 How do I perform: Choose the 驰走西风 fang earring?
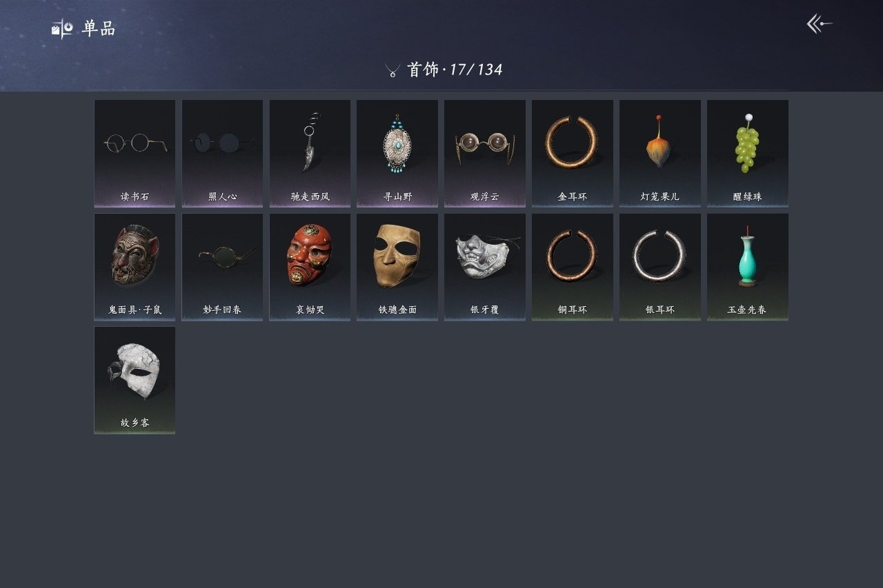click(x=310, y=154)
